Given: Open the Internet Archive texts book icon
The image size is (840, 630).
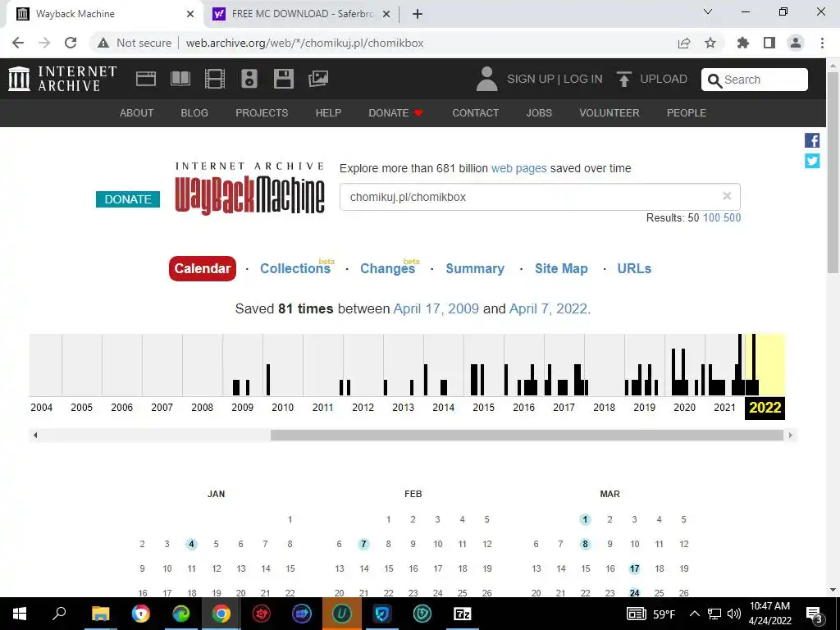Looking at the screenshot, I should click(180, 80).
